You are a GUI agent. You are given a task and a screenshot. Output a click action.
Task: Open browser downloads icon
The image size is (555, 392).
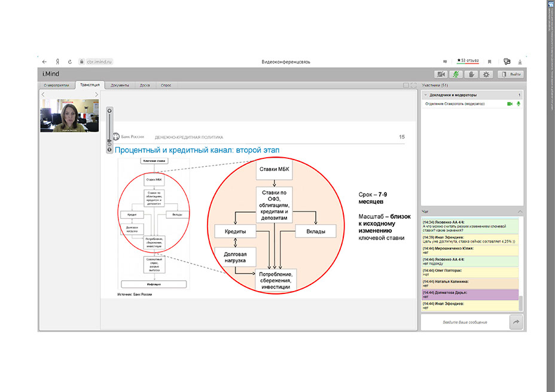point(520,62)
